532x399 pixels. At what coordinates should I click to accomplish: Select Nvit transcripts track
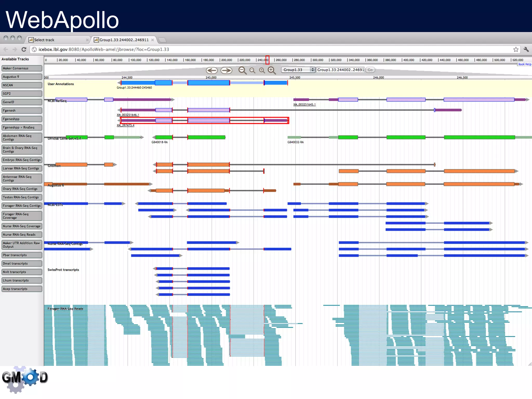[x=22, y=272]
